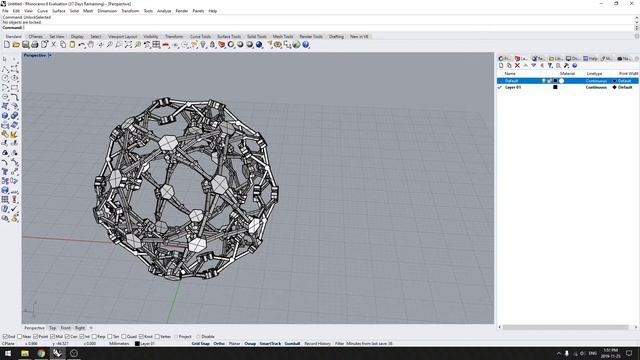Toggle SmartTrack in status bar
Screen dimensions: 640x360
(x=270, y=344)
